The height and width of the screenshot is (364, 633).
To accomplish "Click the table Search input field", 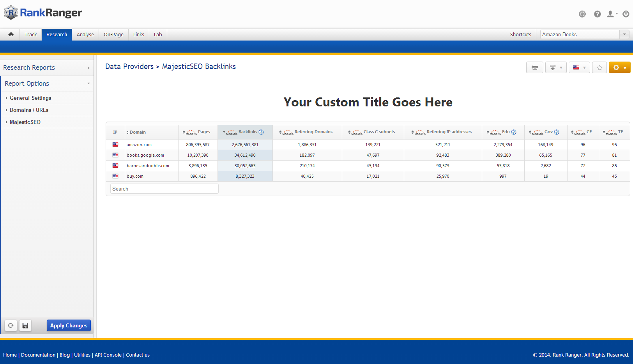I will coord(164,189).
